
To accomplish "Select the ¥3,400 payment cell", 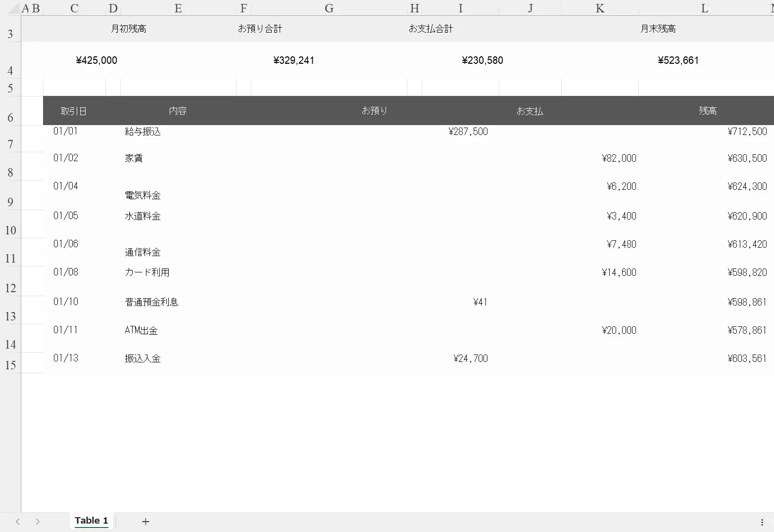I will (622, 216).
